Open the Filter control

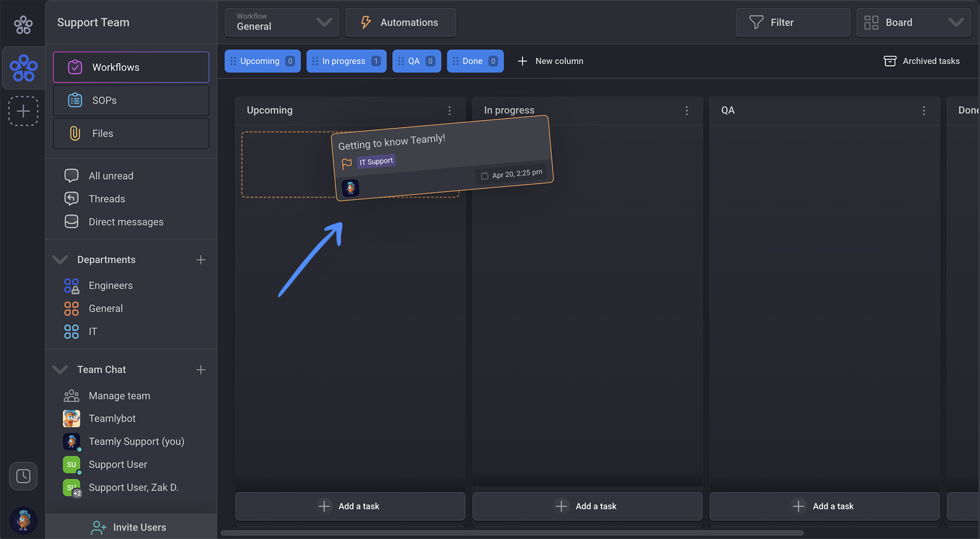coord(793,22)
